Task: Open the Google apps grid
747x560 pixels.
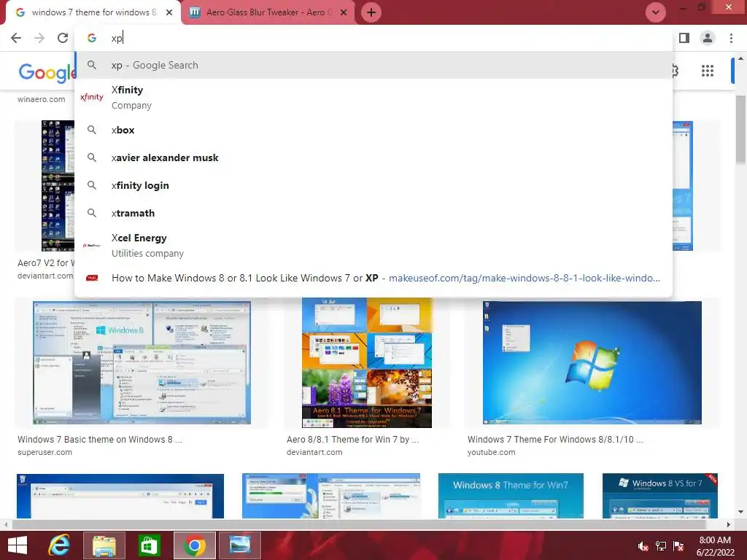Action: pos(708,71)
